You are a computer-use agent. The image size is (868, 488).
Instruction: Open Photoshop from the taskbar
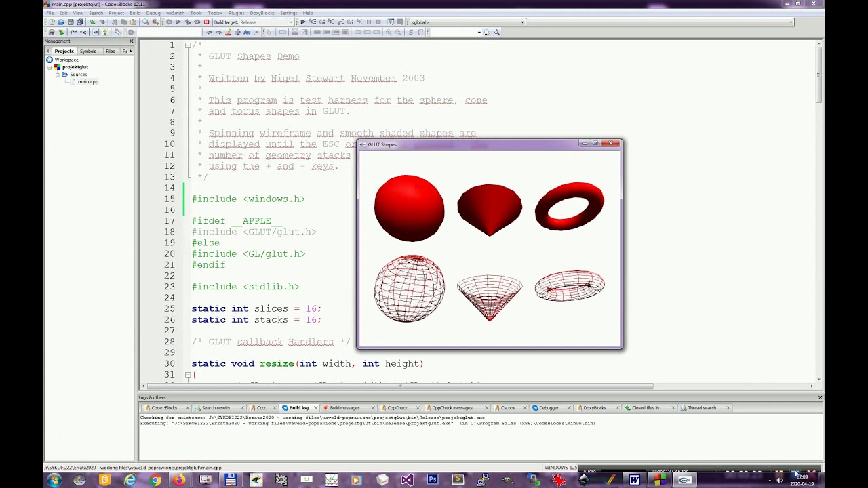pyautogui.click(x=433, y=480)
